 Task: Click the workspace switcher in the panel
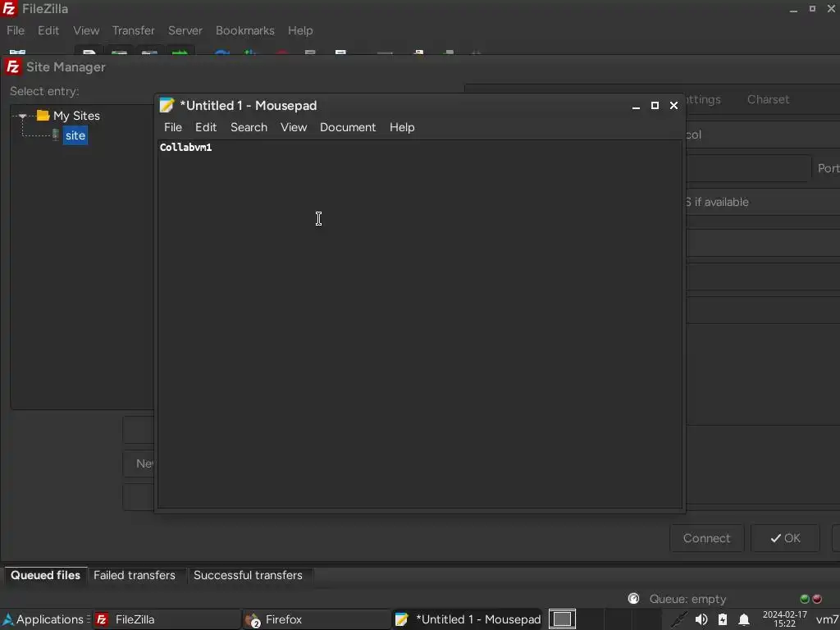point(562,619)
